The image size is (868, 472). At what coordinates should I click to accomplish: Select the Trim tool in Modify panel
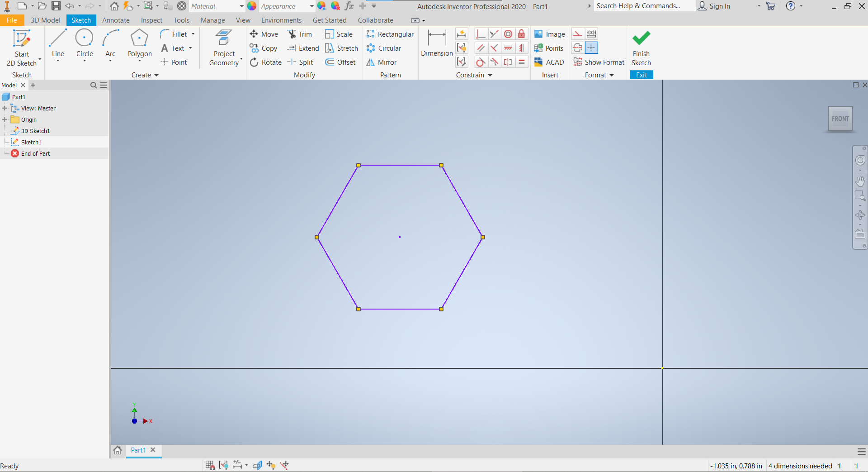coord(300,34)
